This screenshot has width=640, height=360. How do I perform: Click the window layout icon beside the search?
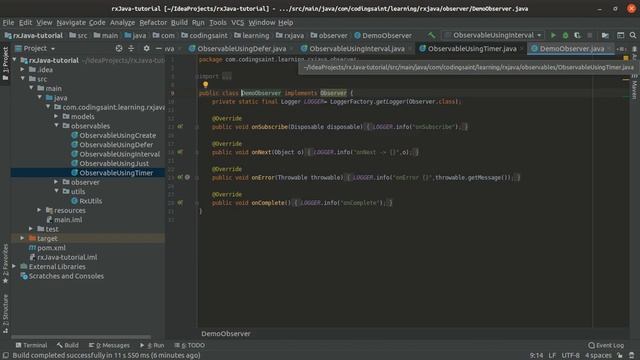tap(620, 36)
